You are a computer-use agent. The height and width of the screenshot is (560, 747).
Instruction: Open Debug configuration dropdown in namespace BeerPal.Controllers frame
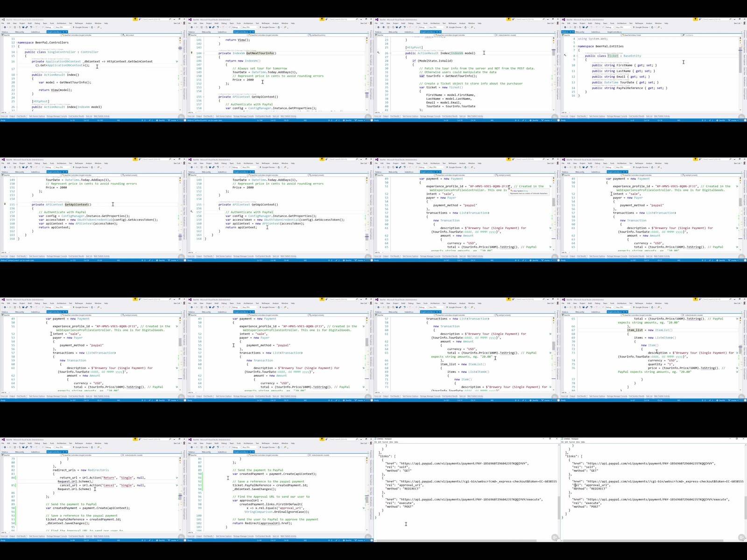(x=49, y=27)
